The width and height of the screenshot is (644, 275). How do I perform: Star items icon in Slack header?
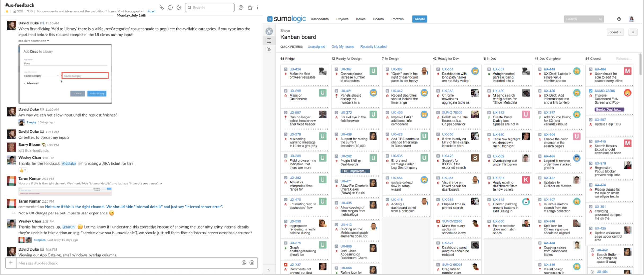pyautogui.click(x=250, y=7)
